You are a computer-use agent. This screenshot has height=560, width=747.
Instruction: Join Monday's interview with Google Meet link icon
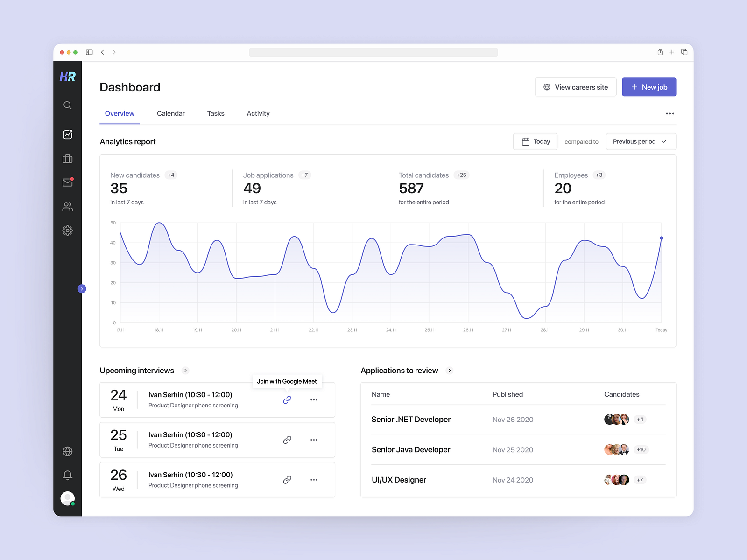(x=287, y=399)
